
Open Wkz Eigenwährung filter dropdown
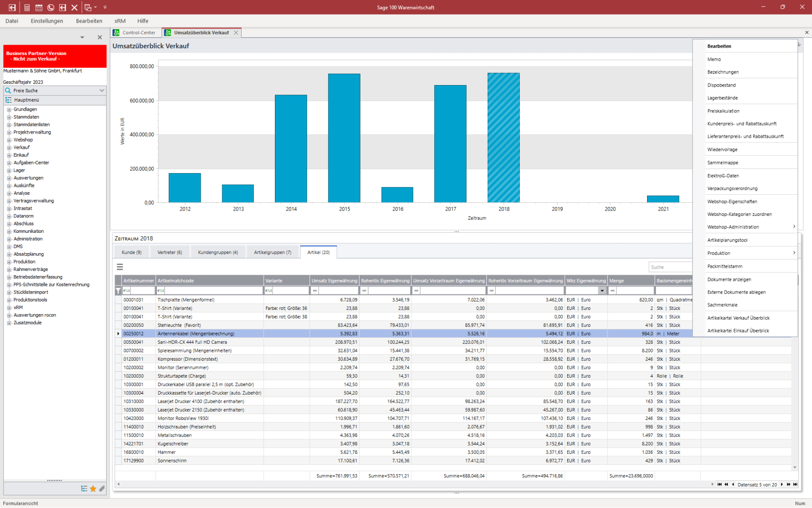point(602,291)
